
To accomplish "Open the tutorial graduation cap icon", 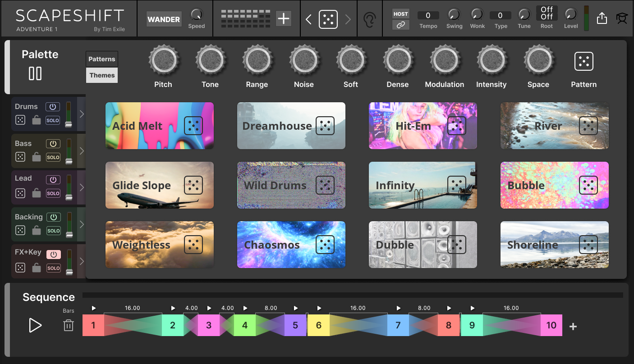I will [622, 18].
